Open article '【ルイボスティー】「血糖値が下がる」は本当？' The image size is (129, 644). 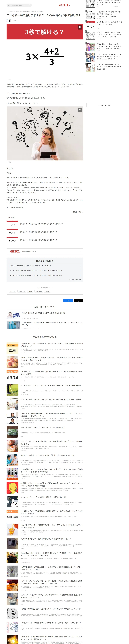coord(51,526)
